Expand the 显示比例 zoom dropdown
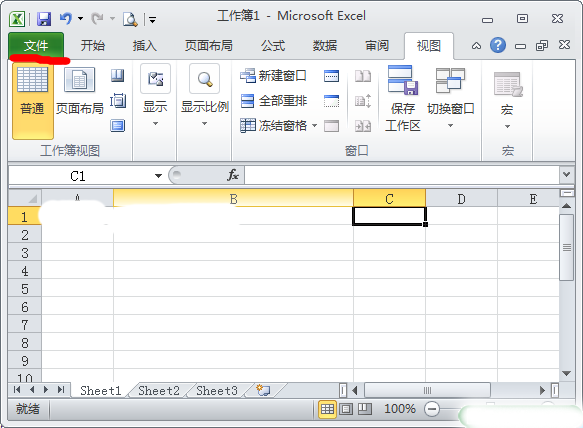The width and height of the screenshot is (583, 428). [204, 96]
